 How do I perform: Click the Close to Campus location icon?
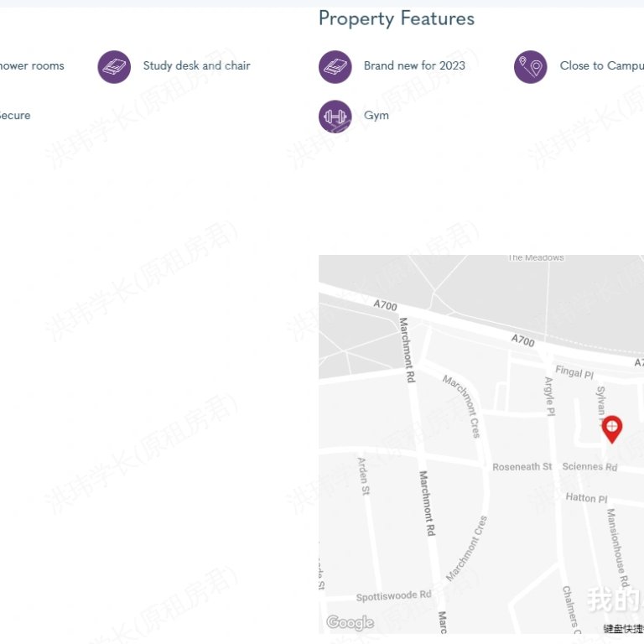[x=531, y=67]
